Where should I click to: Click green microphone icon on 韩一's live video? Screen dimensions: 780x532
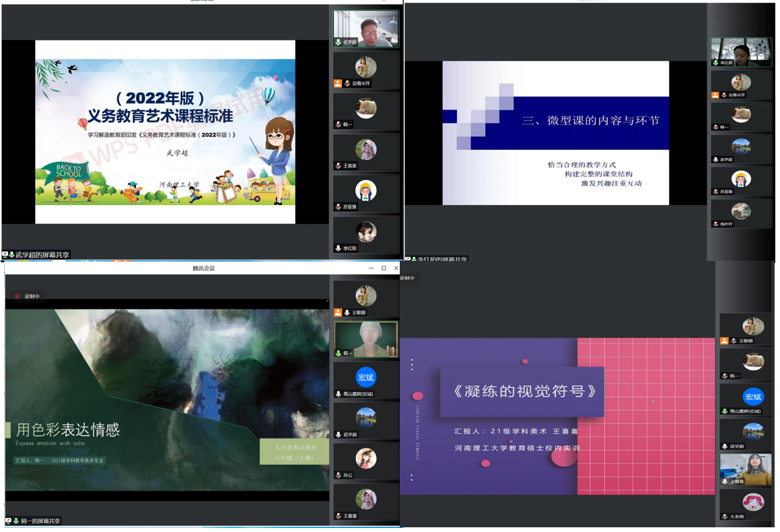coord(339,352)
